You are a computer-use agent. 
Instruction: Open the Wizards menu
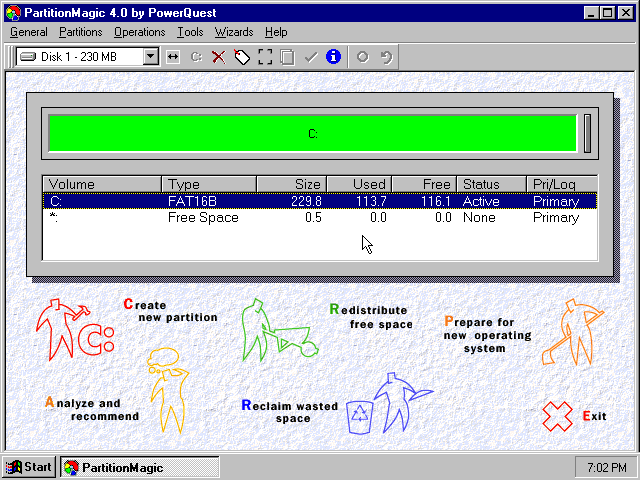234,32
